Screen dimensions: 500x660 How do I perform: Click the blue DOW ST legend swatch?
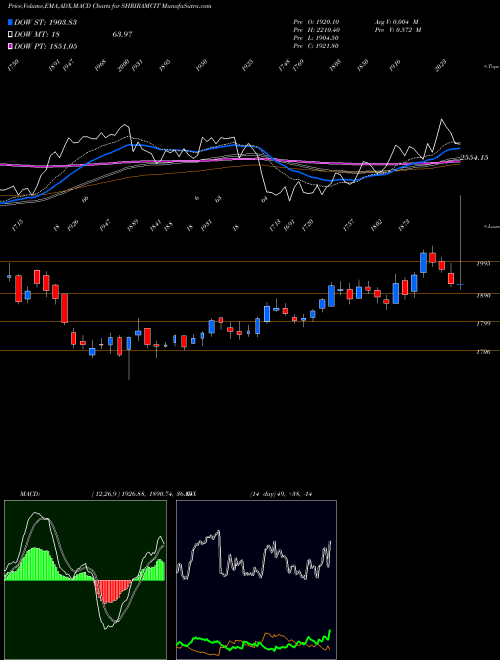(10, 22)
